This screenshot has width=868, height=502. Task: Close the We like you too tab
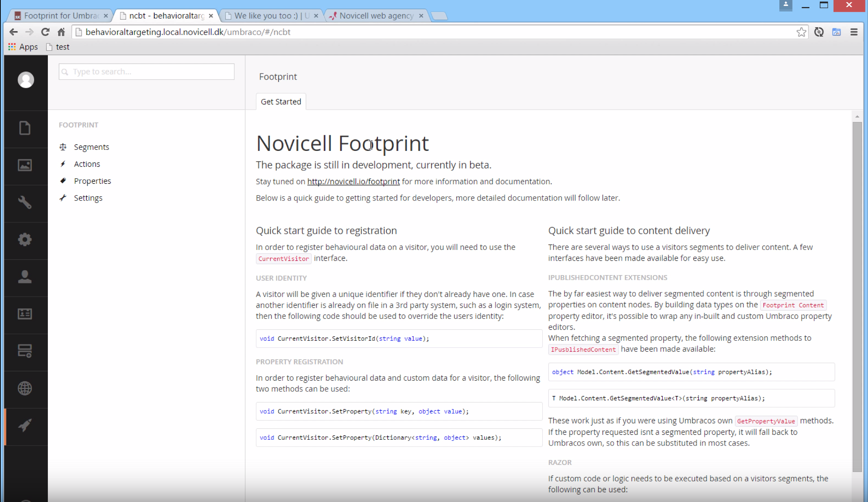click(x=316, y=16)
